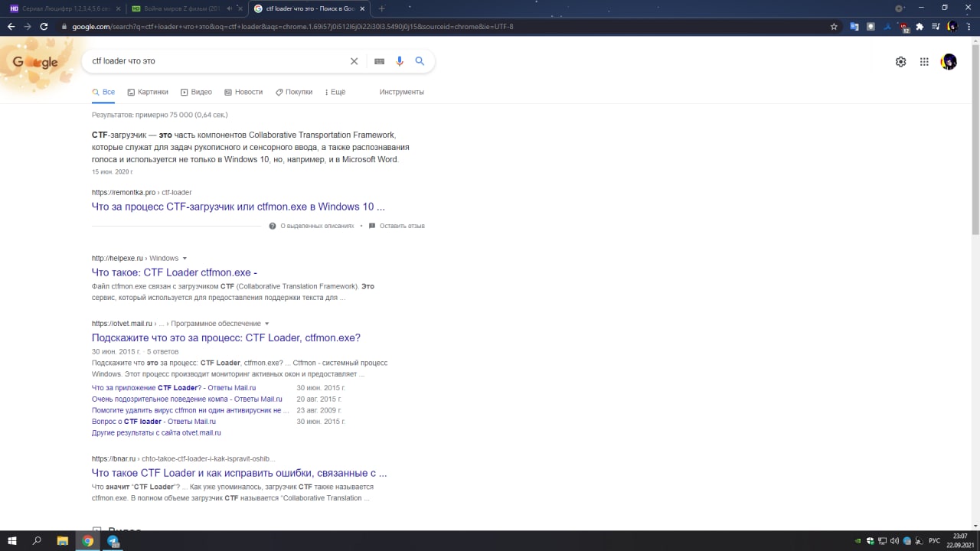The height and width of the screenshot is (551, 980).
Task: Submit search with magnifier icon
Action: [420, 61]
